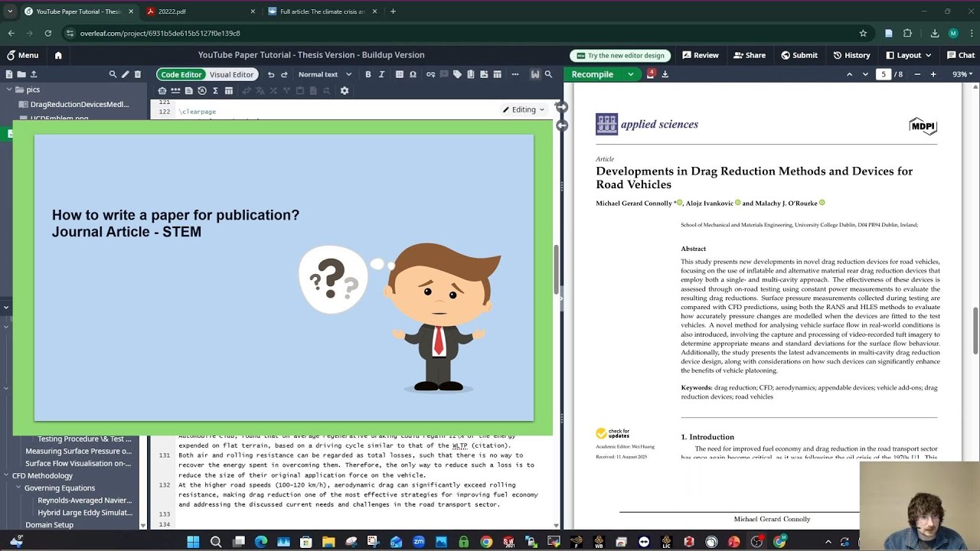Open the Editing mode dropdown
The width and height of the screenshot is (980, 551).
(524, 109)
